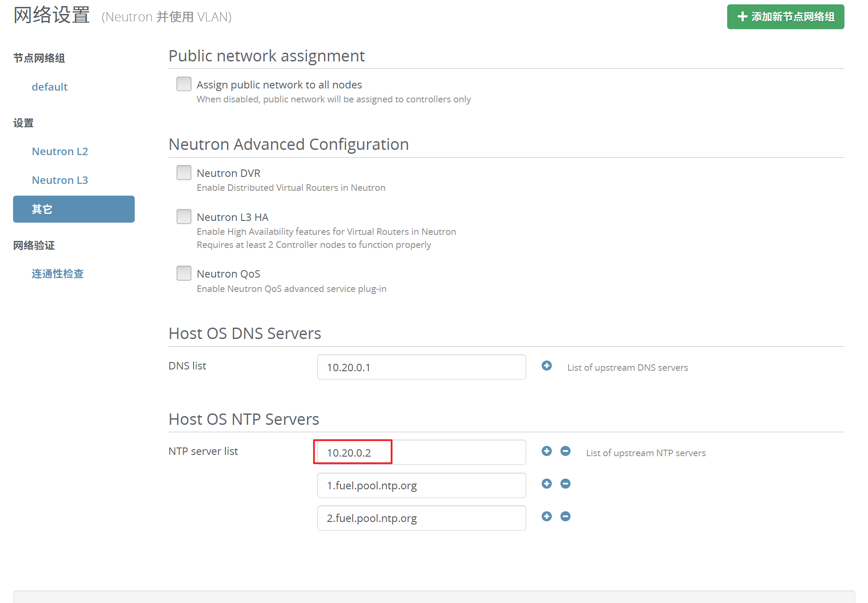Remove the 10.20.0.2 NTP server entry
The width and height of the screenshot is (868, 603).
(x=565, y=451)
